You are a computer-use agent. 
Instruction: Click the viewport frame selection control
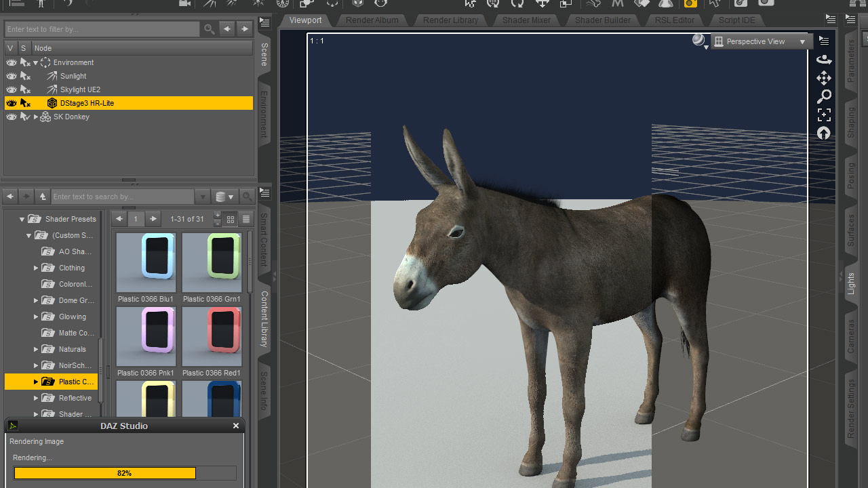(824, 115)
